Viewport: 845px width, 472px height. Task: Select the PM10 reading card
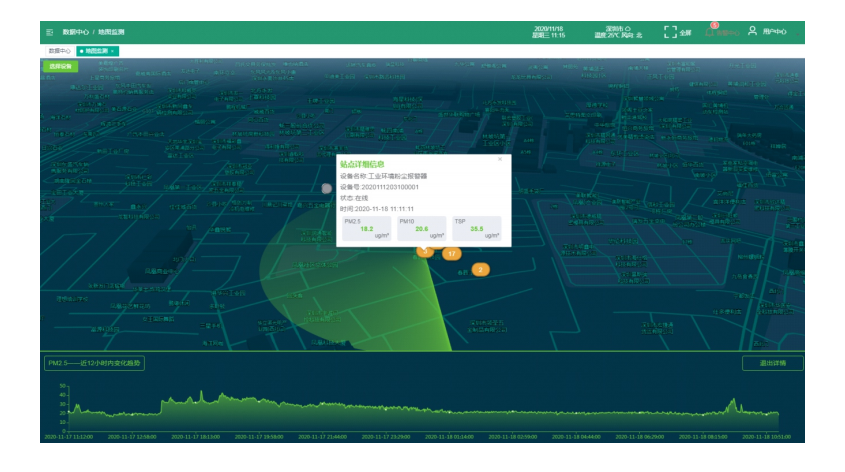(420, 229)
